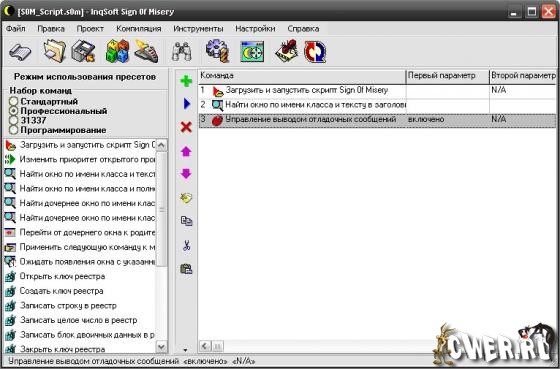560x369 pixels.
Task: Select the 31337 command set radio
Action: tap(13, 120)
